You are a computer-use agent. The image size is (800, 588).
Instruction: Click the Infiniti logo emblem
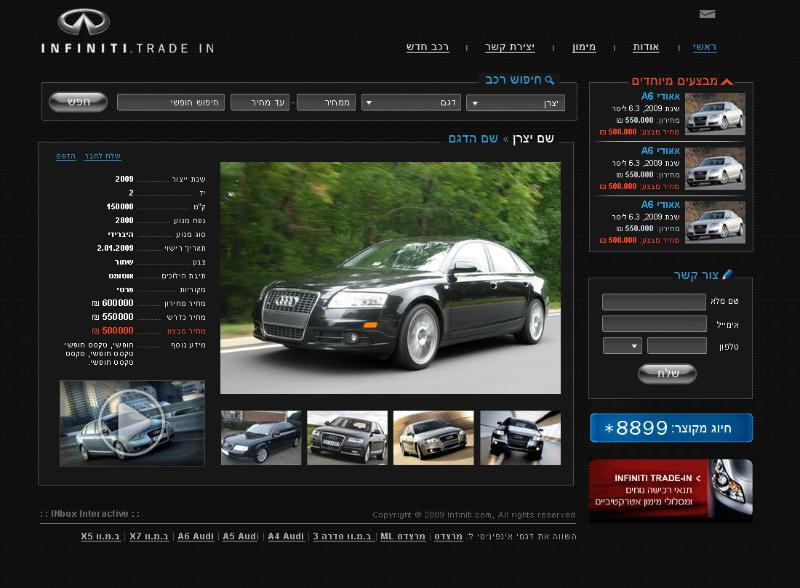[x=84, y=22]
